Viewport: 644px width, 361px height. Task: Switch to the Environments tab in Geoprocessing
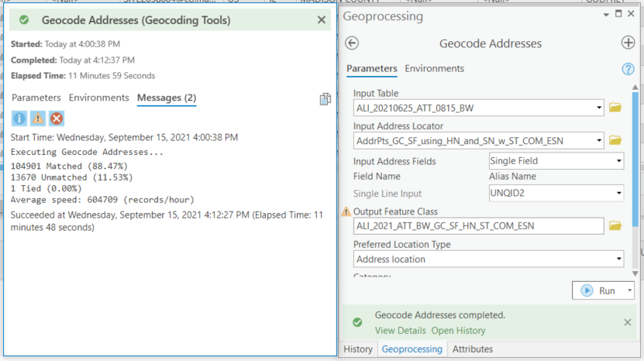pyautogui.click(x=434, y=69)
